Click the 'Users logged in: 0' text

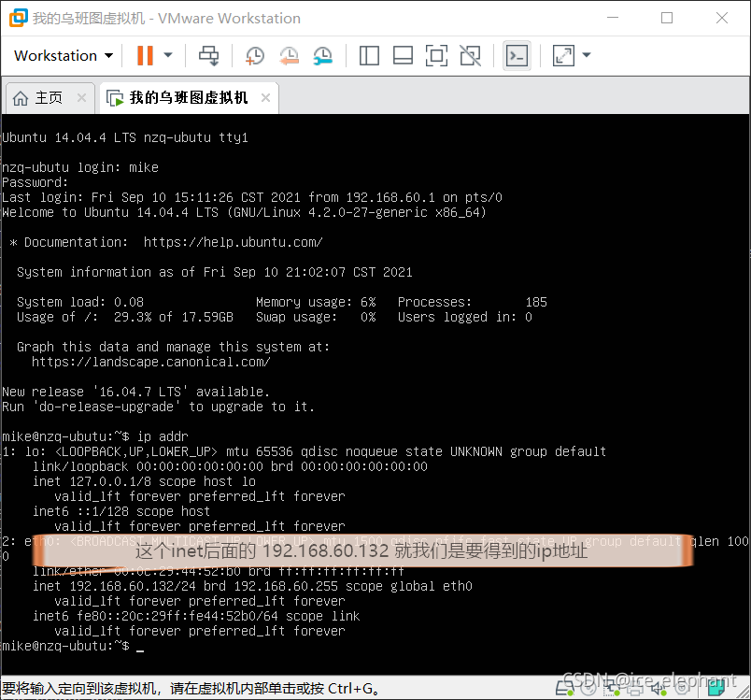464,317
